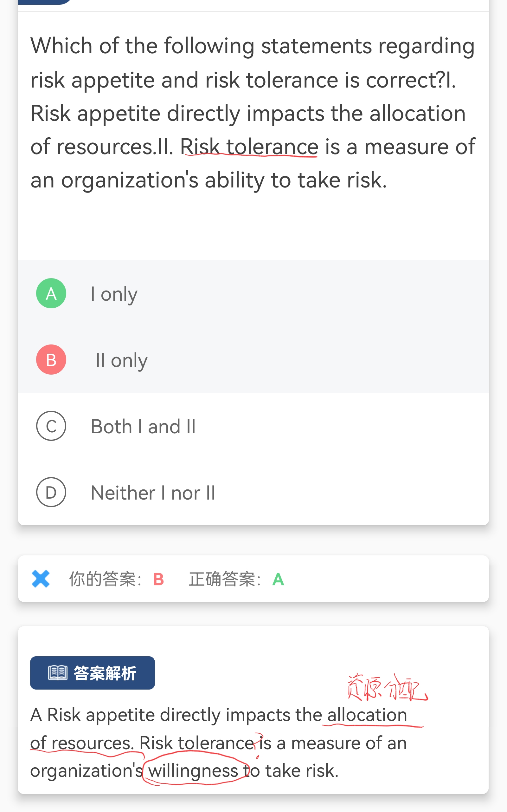Click the open book icon beside 答案解析

pos(58,673)
